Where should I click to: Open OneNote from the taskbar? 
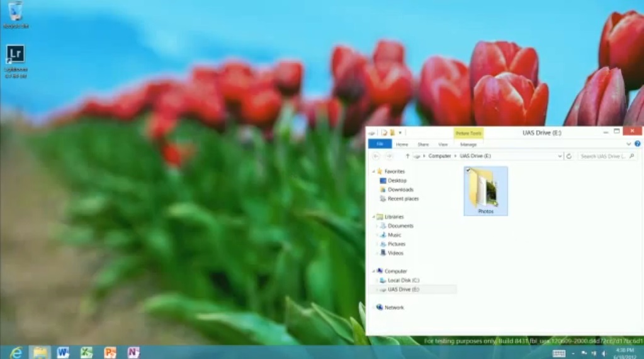click(133, 353)
